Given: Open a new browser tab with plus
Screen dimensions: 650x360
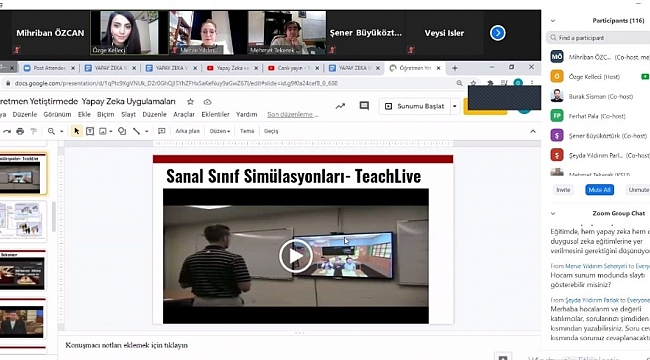Looking at the screenshot, I should [x=455, y=68].
